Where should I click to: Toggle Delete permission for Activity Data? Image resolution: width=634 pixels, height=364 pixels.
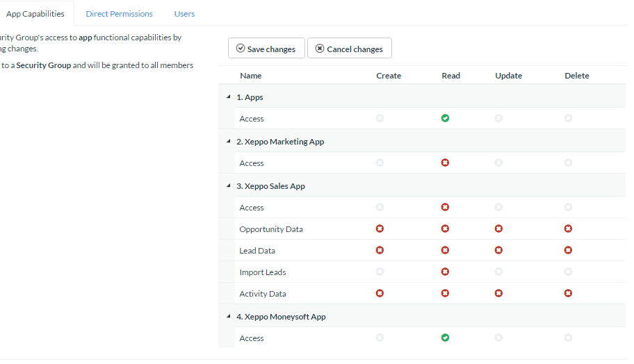point(568,293)
